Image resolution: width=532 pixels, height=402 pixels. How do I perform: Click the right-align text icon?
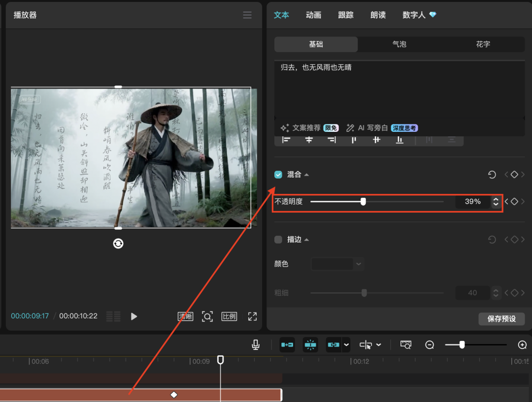(x=332, y=139)
